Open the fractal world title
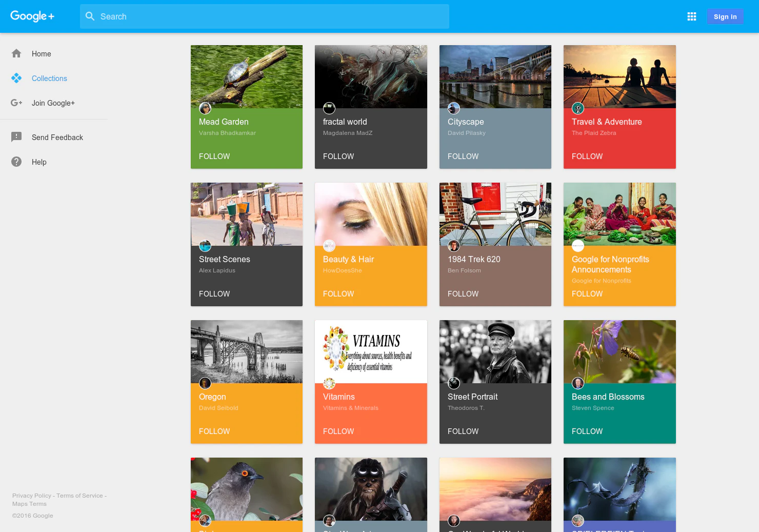This screenshot has width=759, height=532. pyautogui.click(x=345, y=122)
